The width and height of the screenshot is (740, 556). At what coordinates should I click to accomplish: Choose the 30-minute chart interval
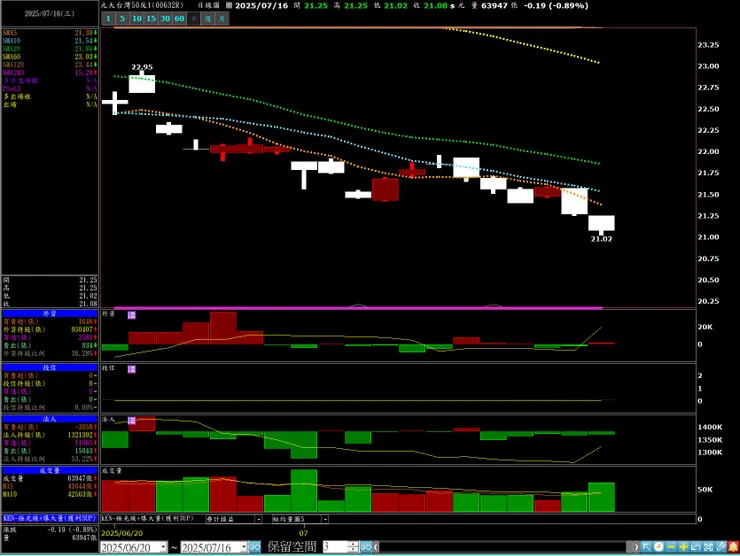click(165, 18)
